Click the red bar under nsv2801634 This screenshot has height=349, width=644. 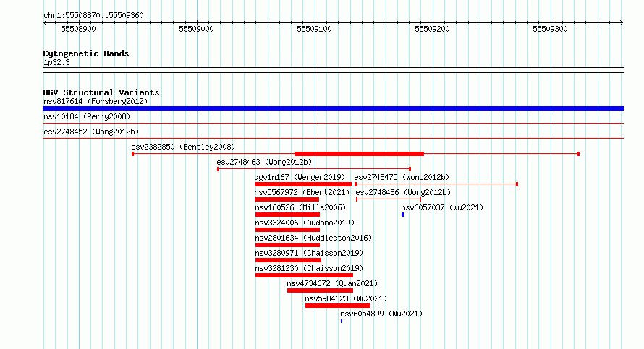(287, 245)
